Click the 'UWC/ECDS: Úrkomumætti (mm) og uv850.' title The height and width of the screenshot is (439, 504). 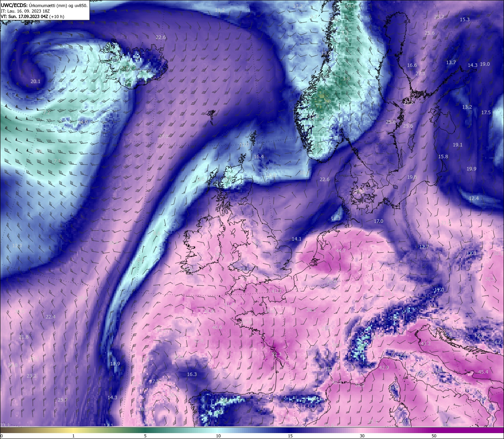click(x=44, y=5)
